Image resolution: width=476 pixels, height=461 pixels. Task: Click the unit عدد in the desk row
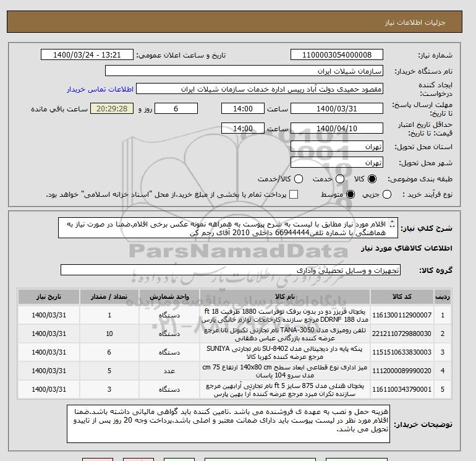click(x=169, y=371)
